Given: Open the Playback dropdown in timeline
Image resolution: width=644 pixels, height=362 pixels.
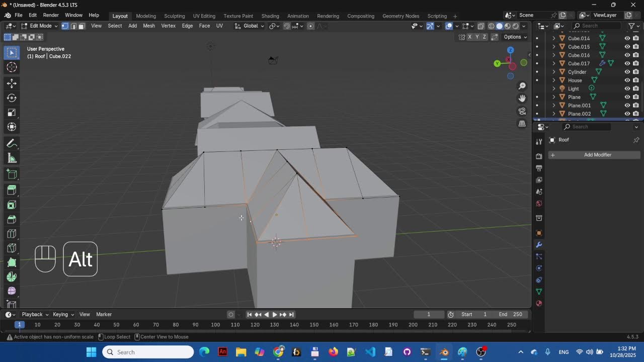Looking at the screenshot, I should 35,314.
